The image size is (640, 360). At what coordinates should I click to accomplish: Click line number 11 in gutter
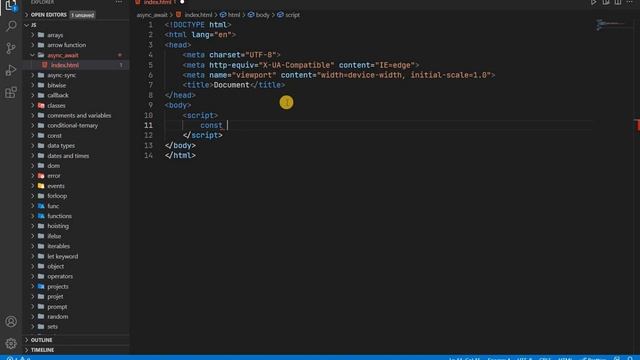click(149, 125)
